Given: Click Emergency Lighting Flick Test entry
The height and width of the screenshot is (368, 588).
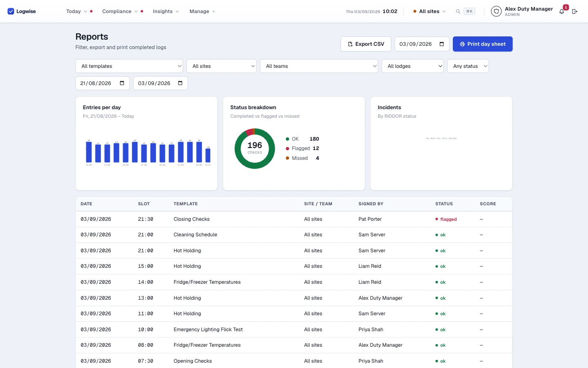Looking at the screenshot, I should (x=208, y=330).
